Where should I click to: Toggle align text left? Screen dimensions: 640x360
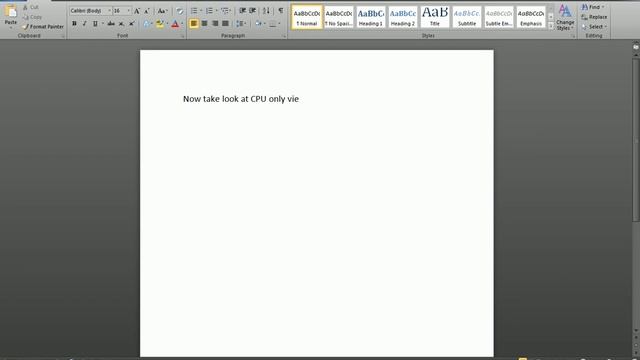194,24
